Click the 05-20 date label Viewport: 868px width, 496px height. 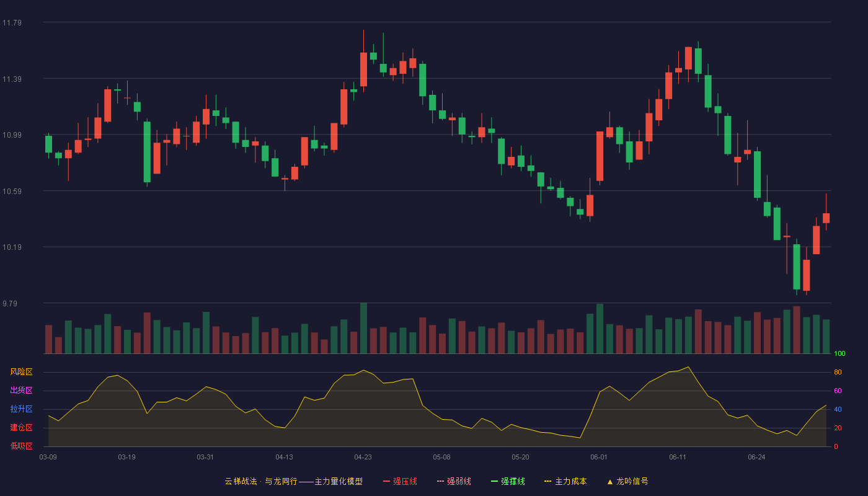521,457
